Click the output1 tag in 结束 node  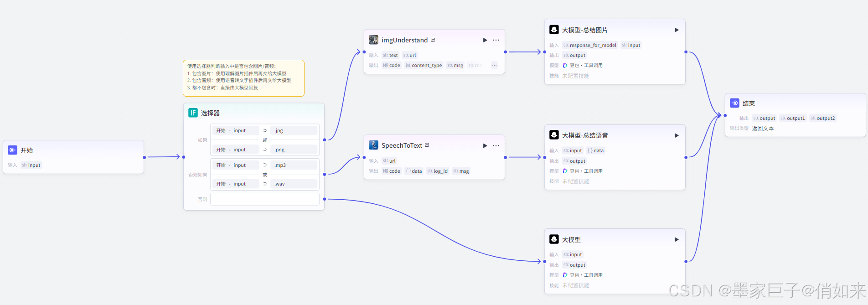coord(793,118)
